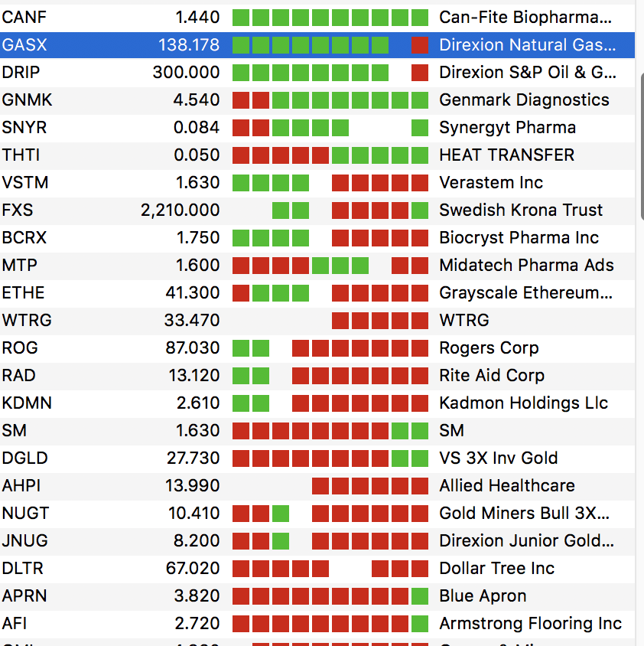Image resolution: width=644 pixels, height=646 pixels.
Task: Click Direxion S&P Oil & G... name
Action: point(528,73)
